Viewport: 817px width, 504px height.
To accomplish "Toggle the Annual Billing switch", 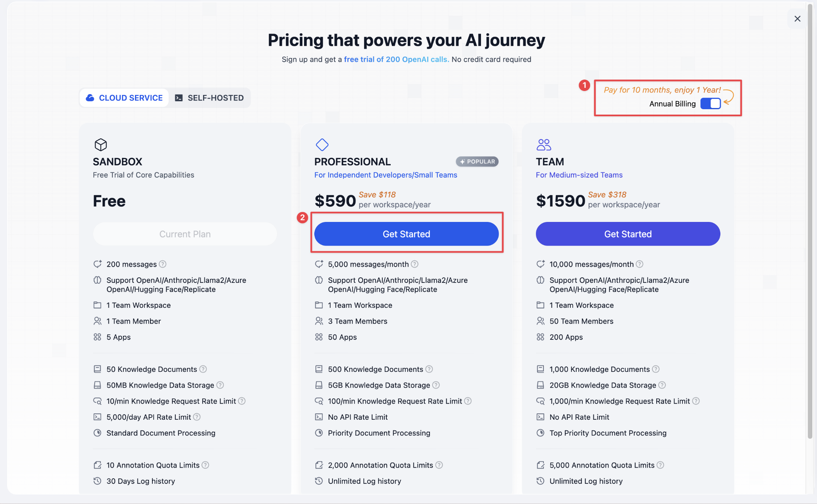I will click(711, 104).
